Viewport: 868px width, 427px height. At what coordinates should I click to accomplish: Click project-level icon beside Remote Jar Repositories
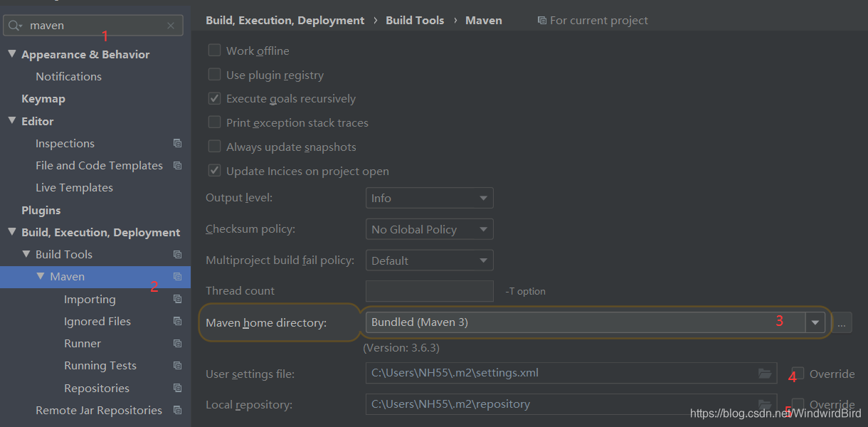(x=178, y=410)
